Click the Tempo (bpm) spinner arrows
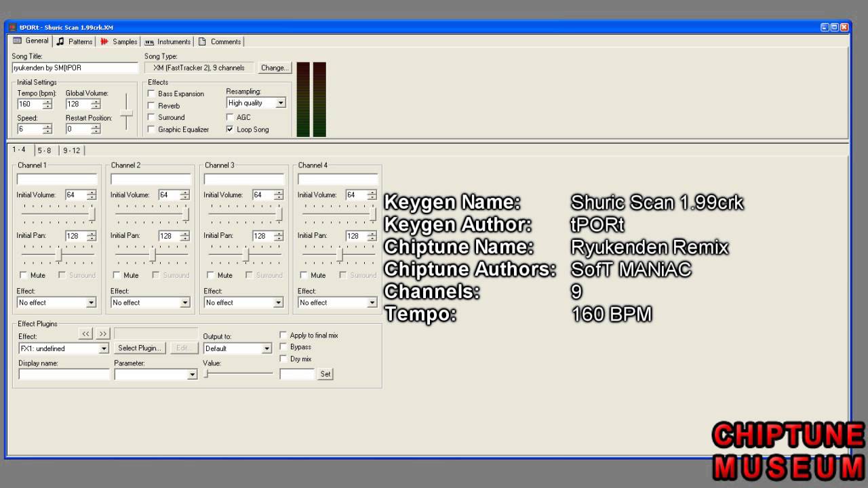868x488 pixels. tap(47, 104)
